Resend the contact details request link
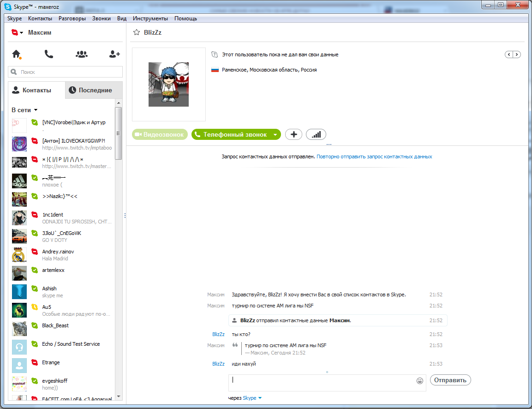Image resolution: width=532 pixels, height=409 pixels. [x=374, y=156]
